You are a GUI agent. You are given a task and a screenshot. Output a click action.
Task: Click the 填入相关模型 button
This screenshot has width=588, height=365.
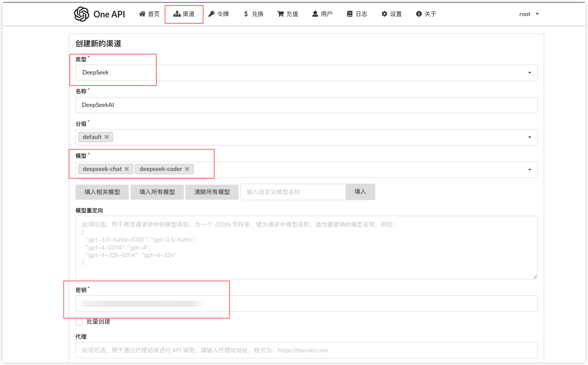pos(102,192)
